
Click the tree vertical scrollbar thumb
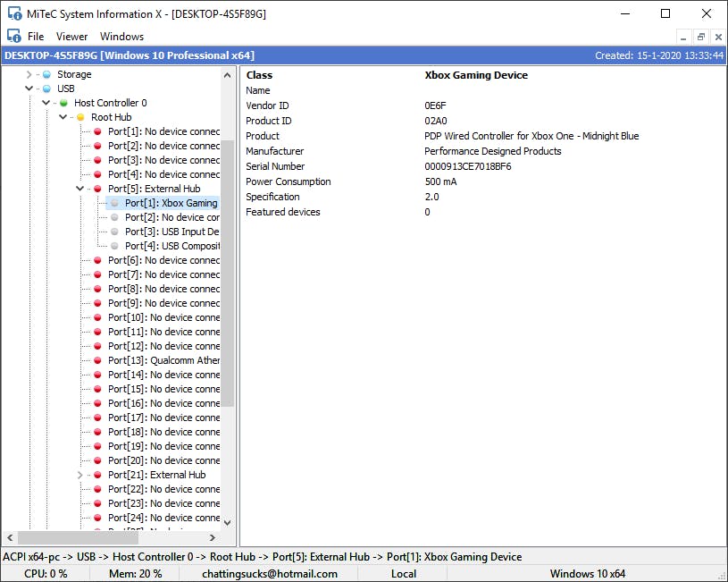point(227,274)
